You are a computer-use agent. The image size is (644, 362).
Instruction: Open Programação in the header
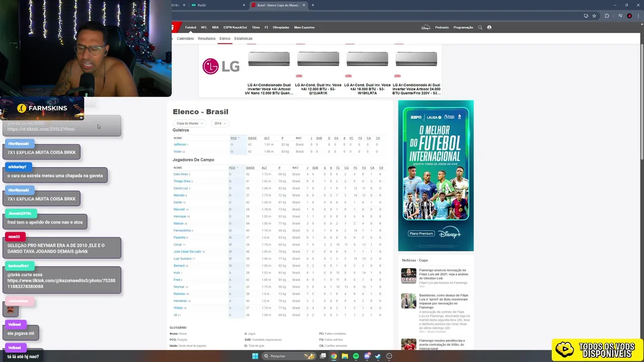(x=463, y=27)
